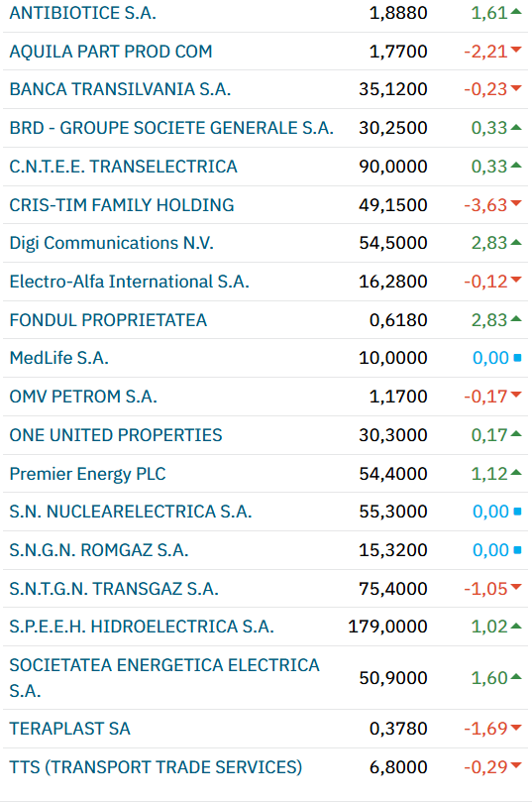Open BRD - GROUPE SOCIETE GENERALE S.A.

[x=171, y=128]
